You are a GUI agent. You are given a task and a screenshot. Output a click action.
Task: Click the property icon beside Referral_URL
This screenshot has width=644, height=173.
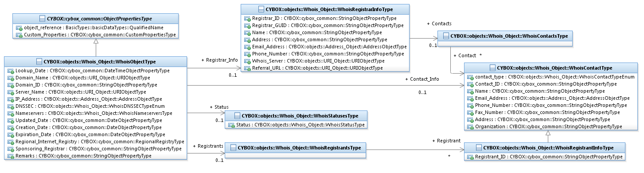point(248,68)
